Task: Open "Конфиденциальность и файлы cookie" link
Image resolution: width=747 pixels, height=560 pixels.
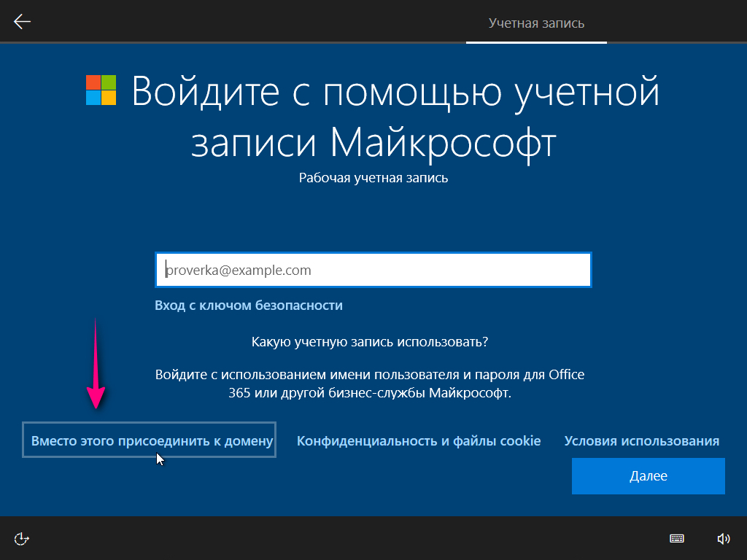Action: pyautogui.click(x=419, y=440)
